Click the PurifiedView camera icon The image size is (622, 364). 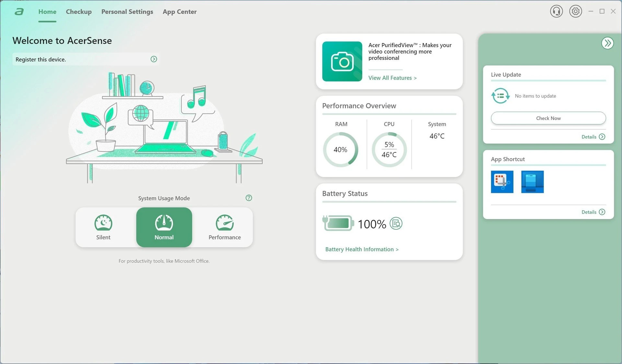[342, 61]
